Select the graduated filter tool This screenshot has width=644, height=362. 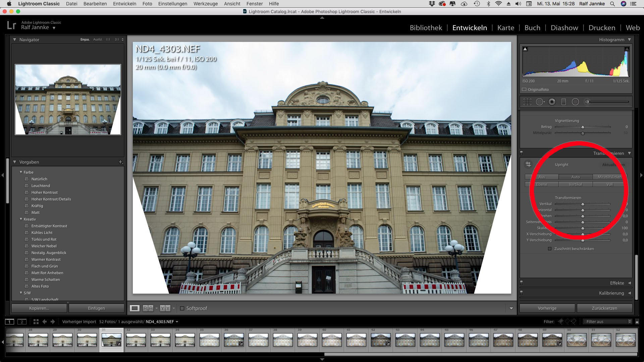tap(563, 102)
